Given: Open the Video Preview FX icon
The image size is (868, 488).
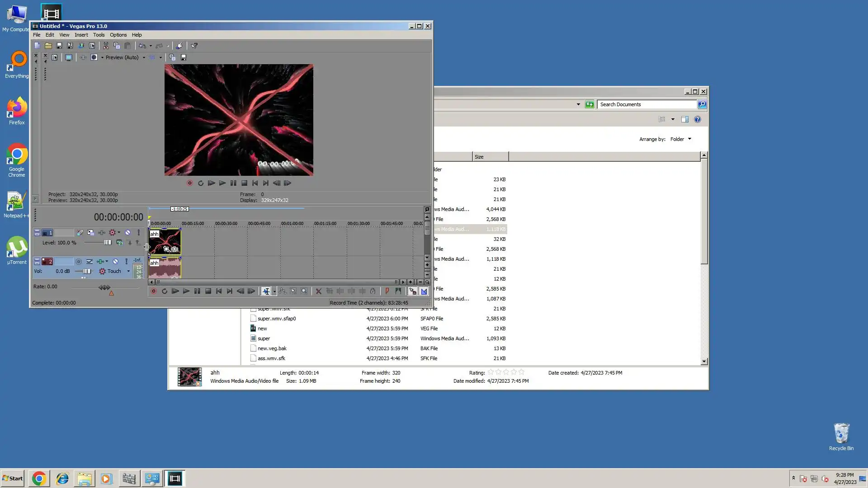Looking at the screenshot, I should click(83, 57).
